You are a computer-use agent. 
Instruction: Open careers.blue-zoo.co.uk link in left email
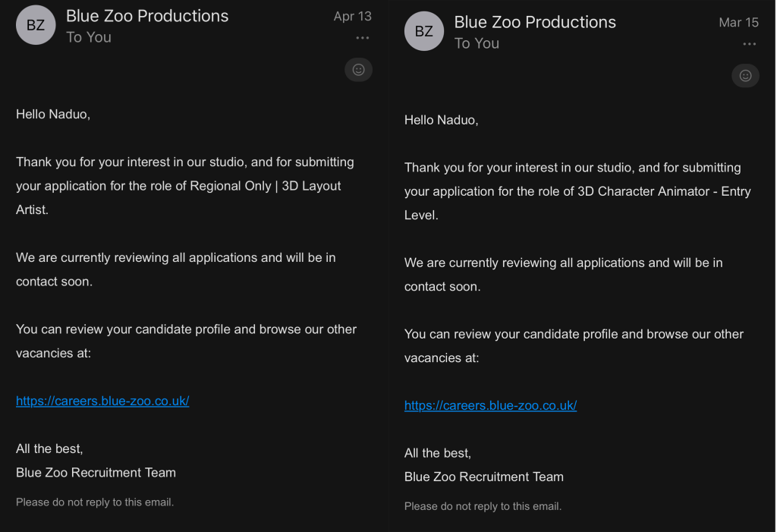tap(102, 401)
